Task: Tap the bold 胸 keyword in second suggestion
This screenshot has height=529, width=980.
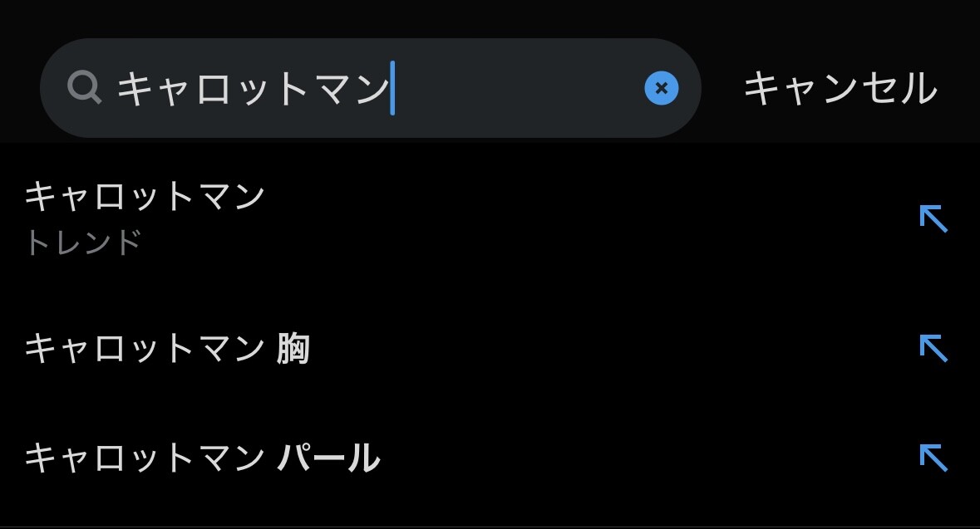Action: pyautogui.click(x=293, y=349)
